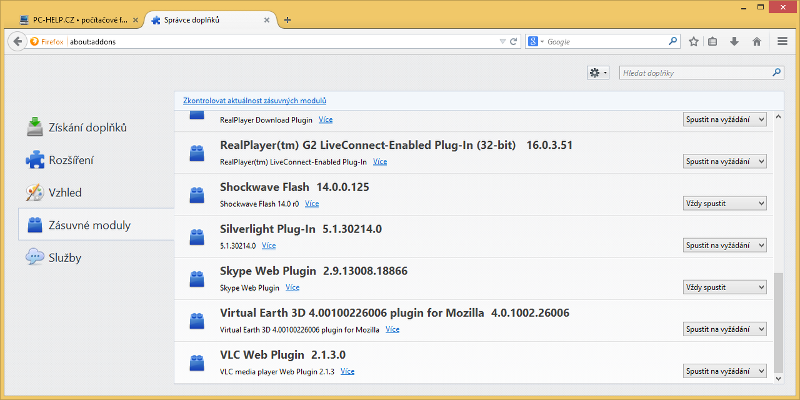Open the bookmarks list icon
Viewport: 800px width, 400px height.
point(714,41)
